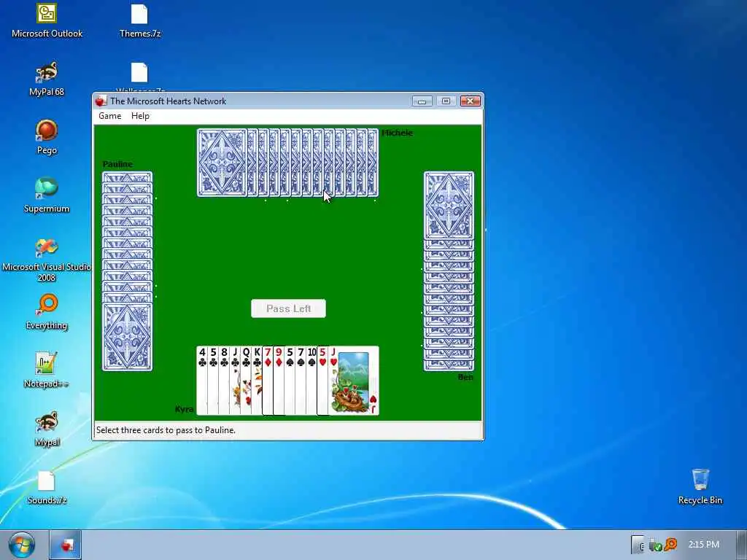
Task: Click Michele's player name label
Action: point(397,133)
